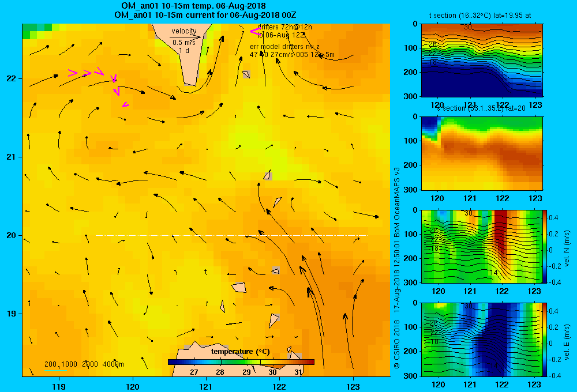Click the 'drifters 72h@12h' legend text
577x392 pixels.
[x=285, y=27]
